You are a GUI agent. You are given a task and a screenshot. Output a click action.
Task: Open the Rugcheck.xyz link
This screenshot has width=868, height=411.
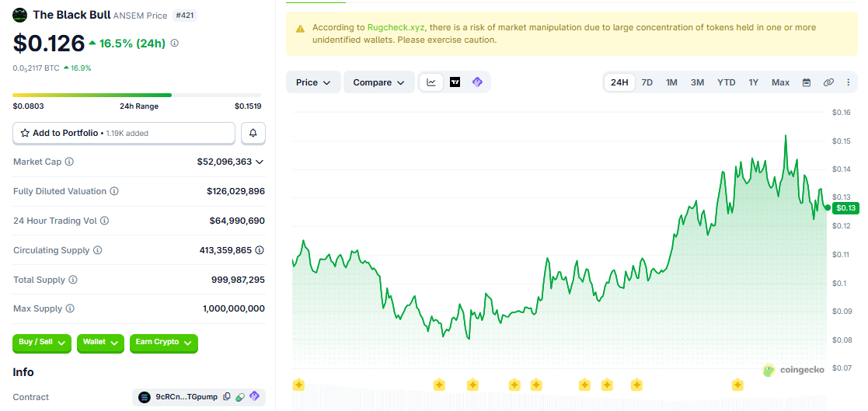[397, 27]
